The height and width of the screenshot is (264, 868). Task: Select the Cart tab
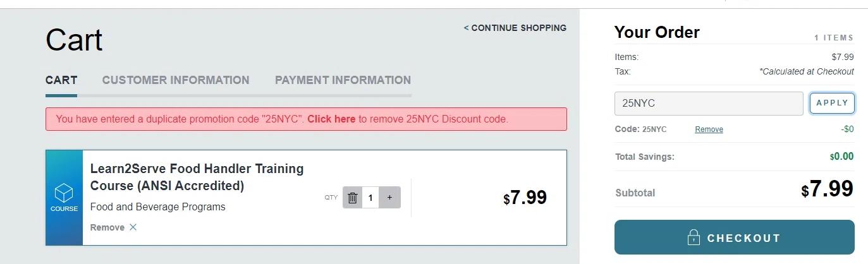pyautogui.click(x=61, y=80)
